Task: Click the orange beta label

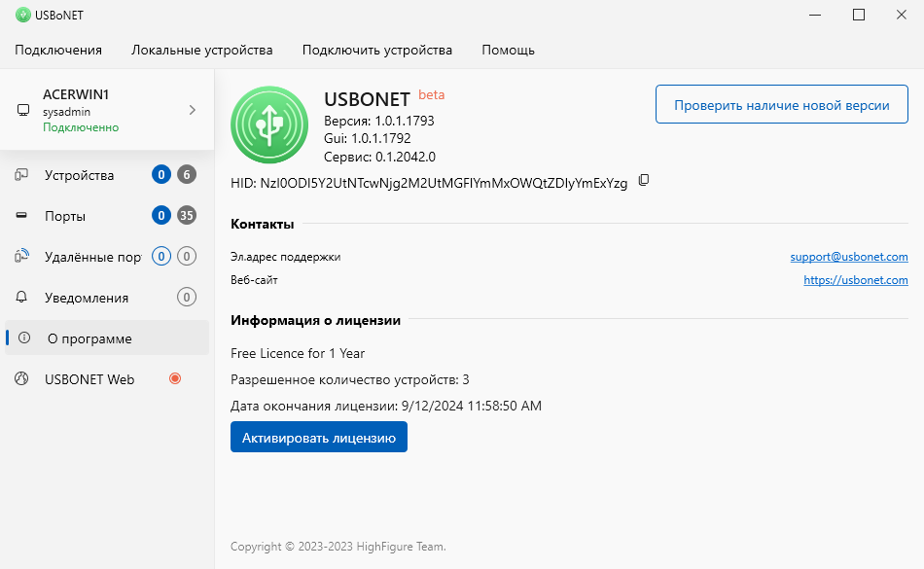Action: click(x=431, y=95)
